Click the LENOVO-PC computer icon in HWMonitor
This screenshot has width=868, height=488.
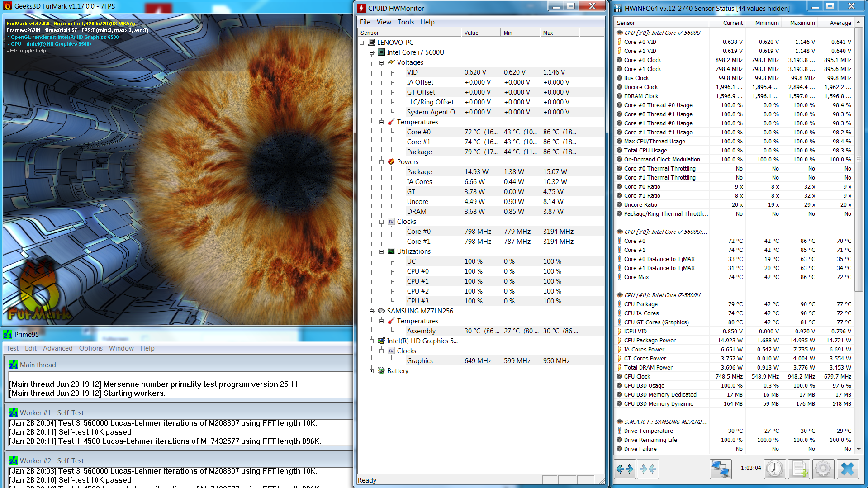(372, 43)
